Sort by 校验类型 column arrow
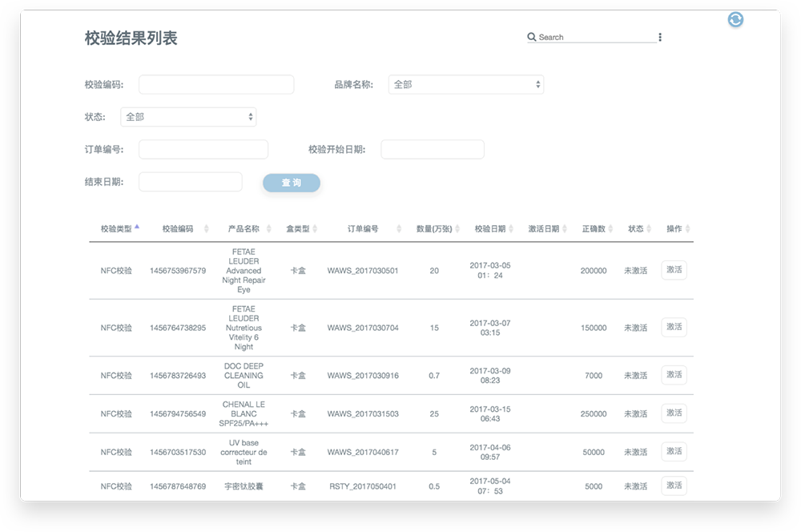The width and height of the screenshot is (801, 532). (137, 228)
